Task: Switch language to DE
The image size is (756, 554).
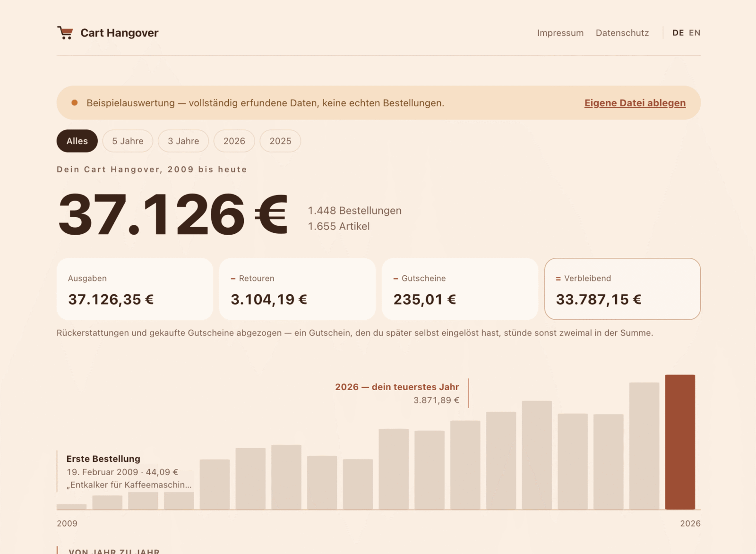Action: click(x=678, y=33)
